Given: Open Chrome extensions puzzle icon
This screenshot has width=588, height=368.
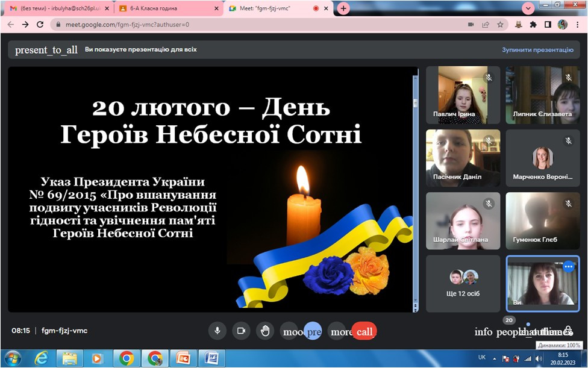Looking at the screenshot, I should 533,25.
